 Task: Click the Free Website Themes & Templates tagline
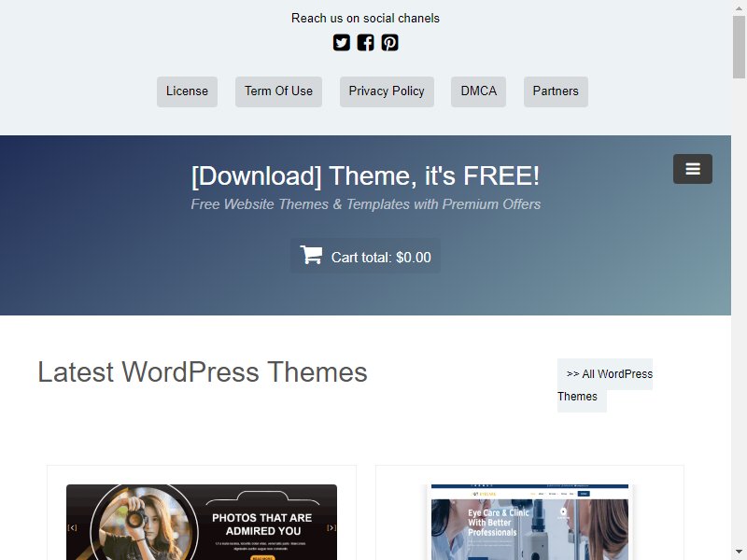[x=365, y=204]
